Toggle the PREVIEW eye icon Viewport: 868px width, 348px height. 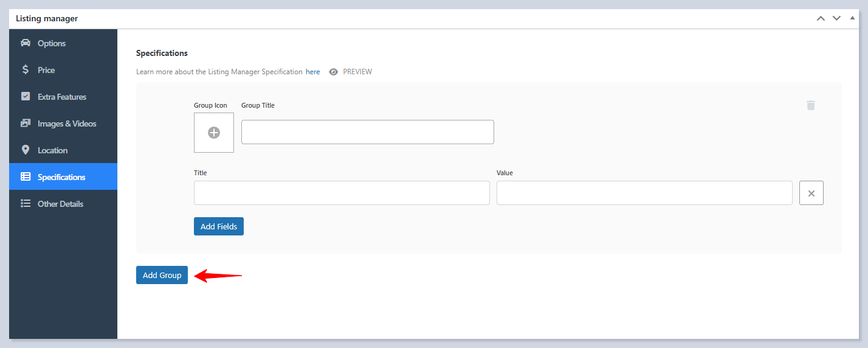click(334, 72)
